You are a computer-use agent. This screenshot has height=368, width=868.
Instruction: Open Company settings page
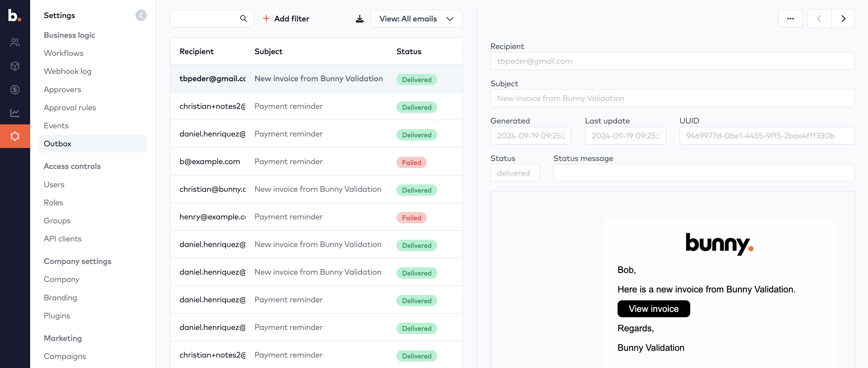pyautogui.click(x=62, y=279)
